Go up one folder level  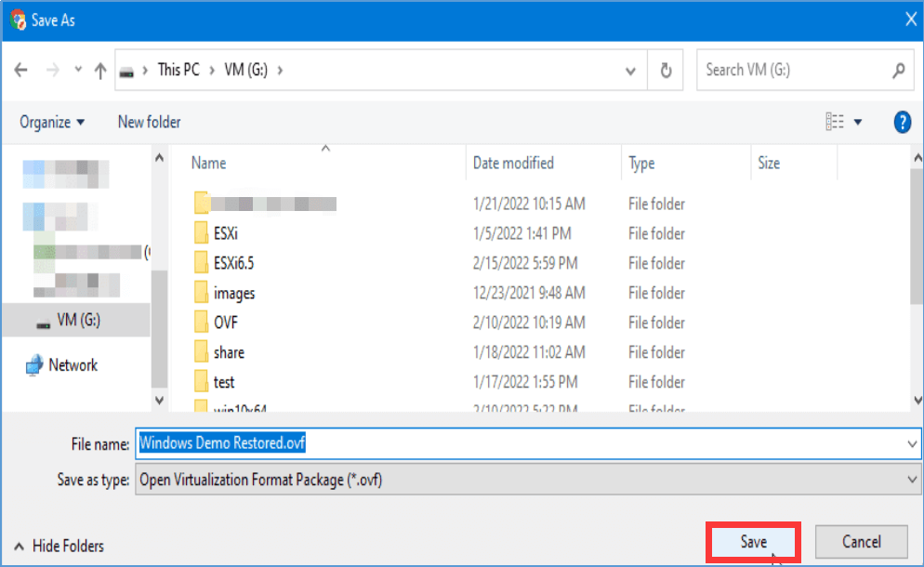point(100,70)
